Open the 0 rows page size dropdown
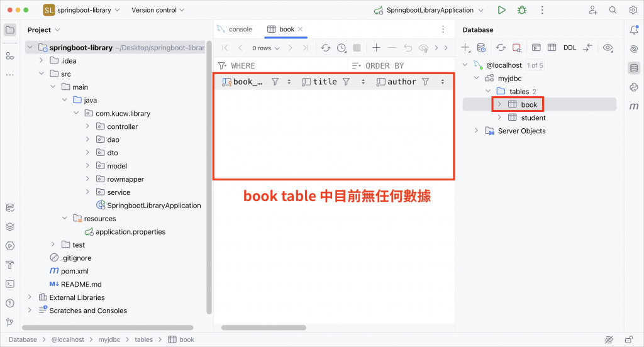Image resolution: width=644 pixels, height=347 pixels. (x=266, y=48)
